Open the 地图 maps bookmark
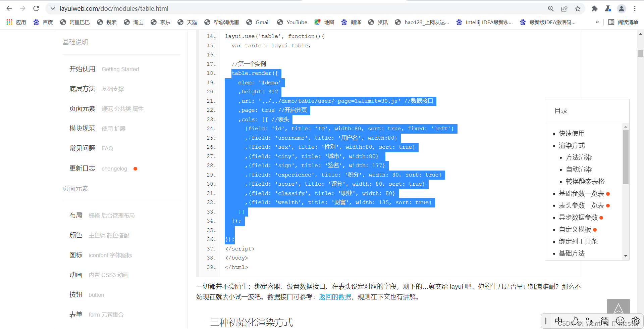644x329 pixels. pyautogui.click(x=324, y=22)
